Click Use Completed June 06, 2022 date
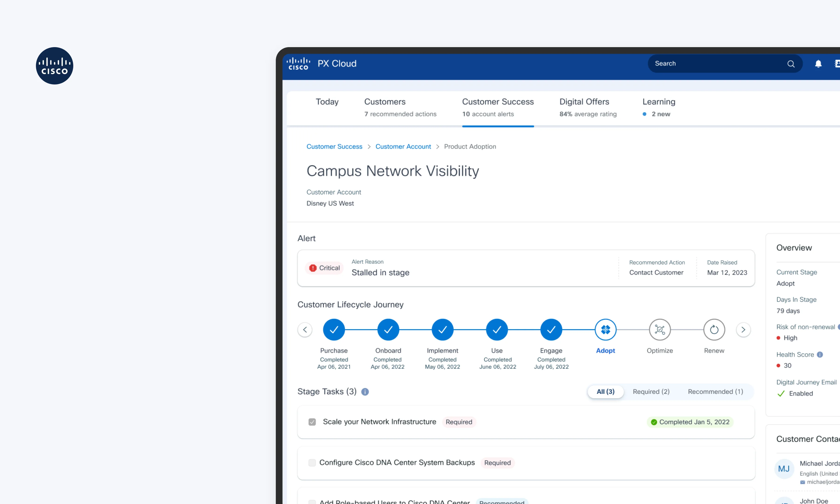The image size is (840, 504). pyautogui.click(x=497, y=367)
